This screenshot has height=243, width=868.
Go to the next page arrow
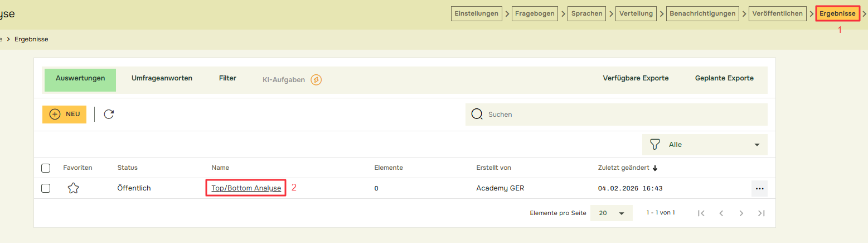coord(741,213)
